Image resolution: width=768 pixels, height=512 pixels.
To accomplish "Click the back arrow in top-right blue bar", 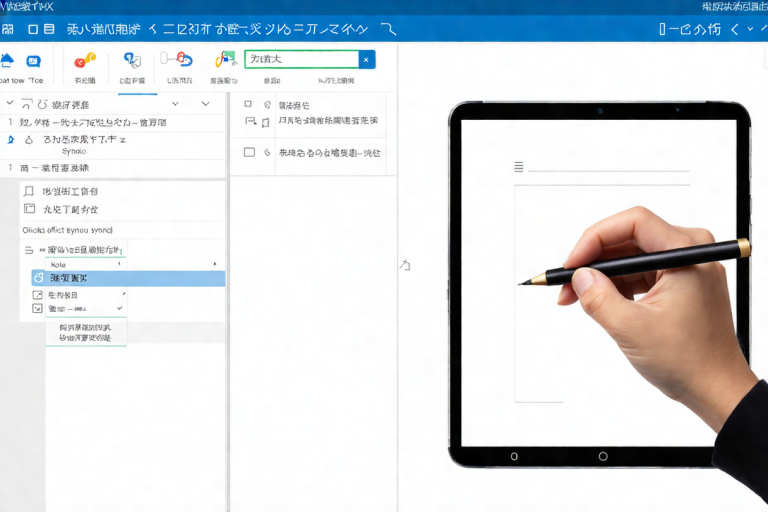I will (x=736, y=30).
